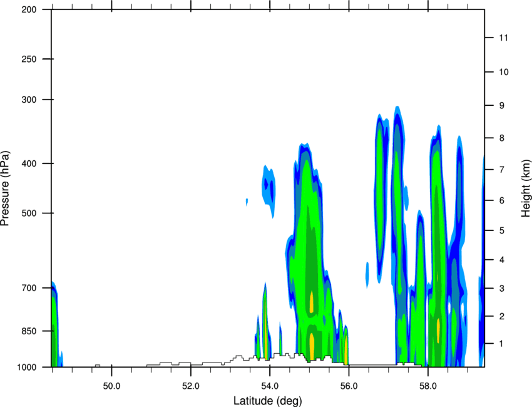The image size is (532, 407).
Task: Click the 4 km height label
Action: [x=502, y=260]
